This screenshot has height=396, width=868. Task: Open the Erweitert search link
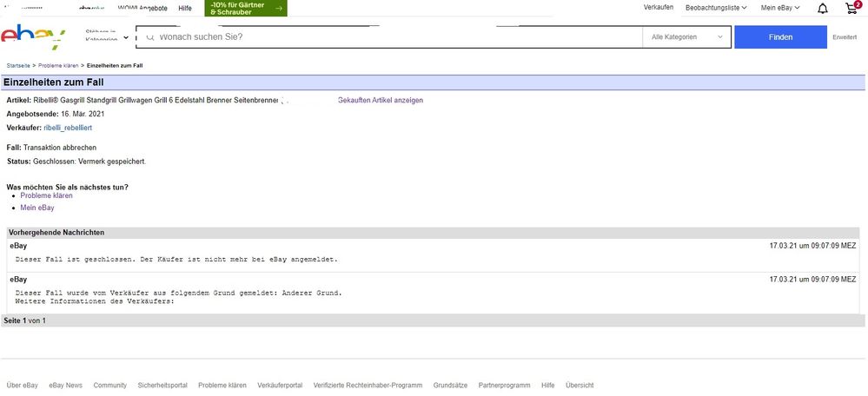point(845,37)
